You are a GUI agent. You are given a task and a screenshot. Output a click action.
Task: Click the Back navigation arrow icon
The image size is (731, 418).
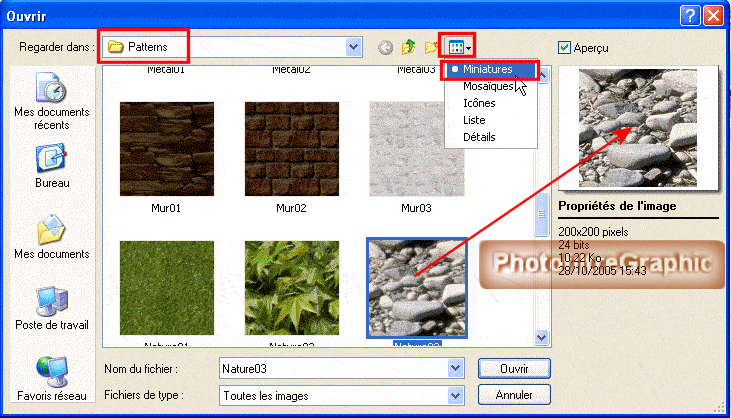385,47
